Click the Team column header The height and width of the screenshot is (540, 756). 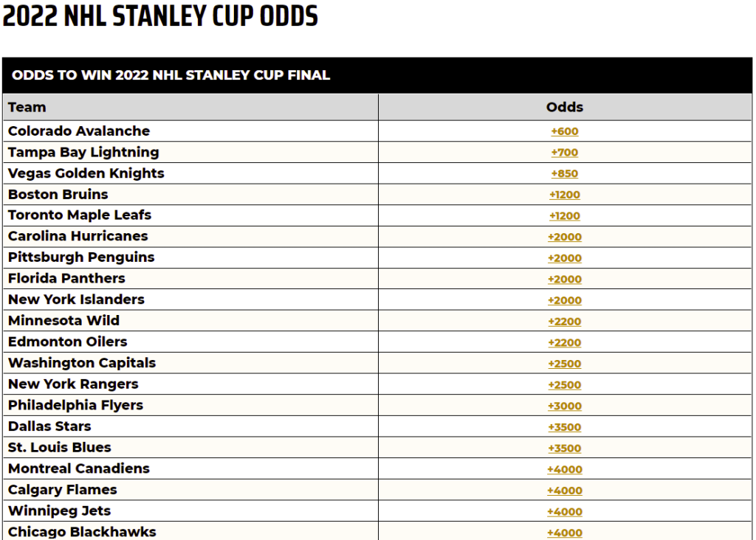pyautogui.click(x=27, y=108)
